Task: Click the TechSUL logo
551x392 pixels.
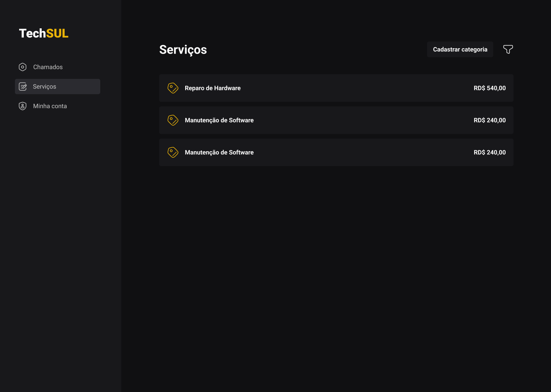Action: coord(44,33)
